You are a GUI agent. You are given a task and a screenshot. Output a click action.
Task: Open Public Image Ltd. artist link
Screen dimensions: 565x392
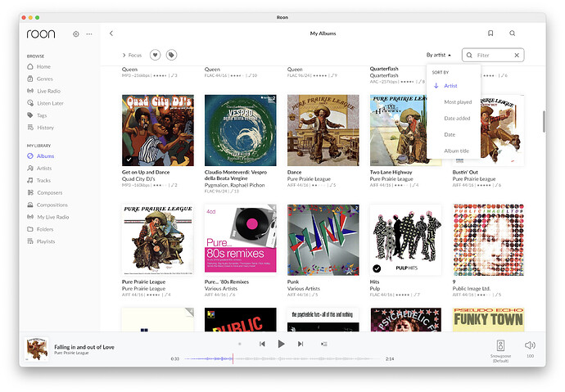(472, 289)
